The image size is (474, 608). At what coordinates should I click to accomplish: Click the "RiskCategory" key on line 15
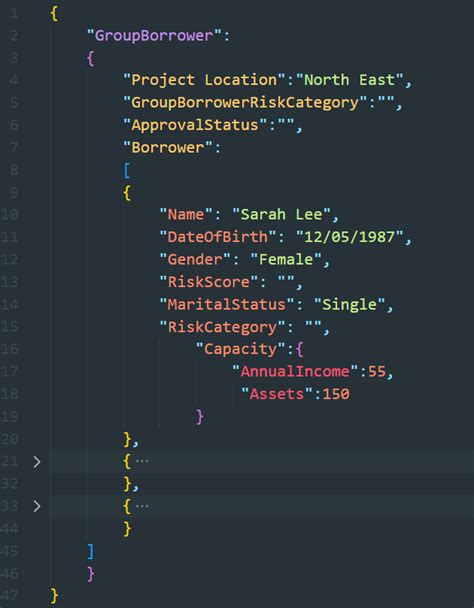point(222,327)
